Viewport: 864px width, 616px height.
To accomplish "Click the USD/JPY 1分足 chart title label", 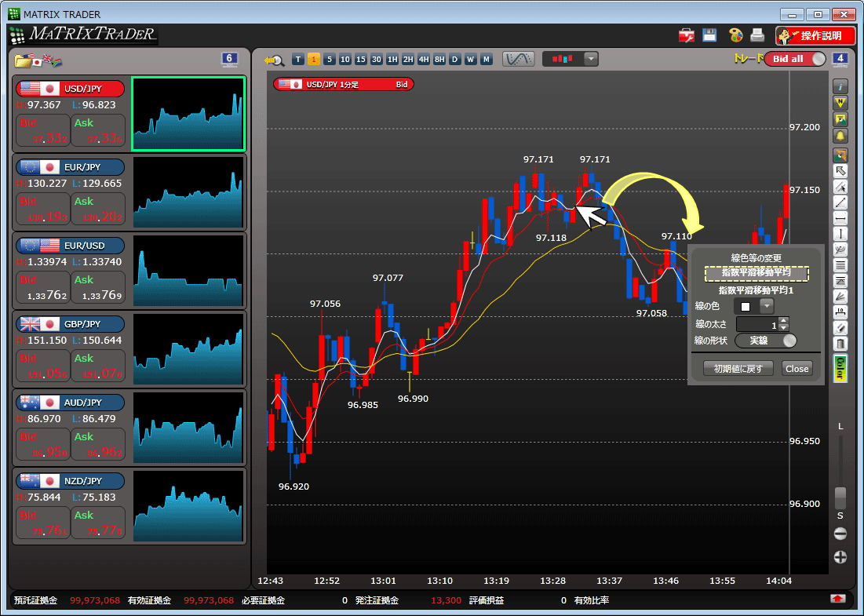I will [343, 84].
